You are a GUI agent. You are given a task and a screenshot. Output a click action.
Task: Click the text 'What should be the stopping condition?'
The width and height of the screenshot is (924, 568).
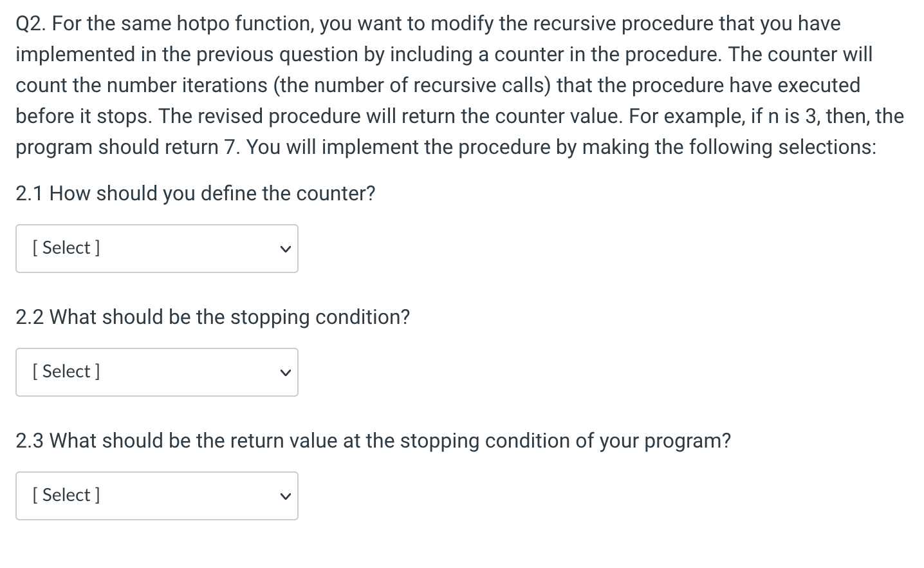point(230,317)
